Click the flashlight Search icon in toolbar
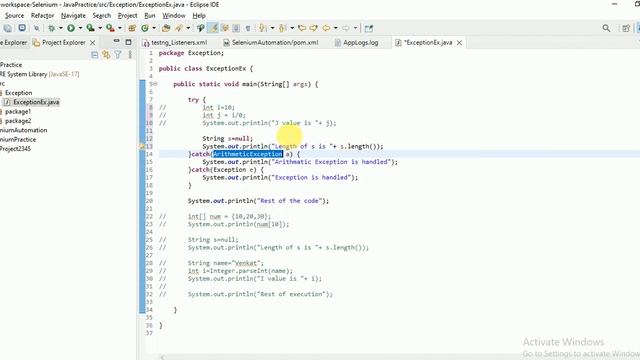The image size is (640, 360). 179,28
